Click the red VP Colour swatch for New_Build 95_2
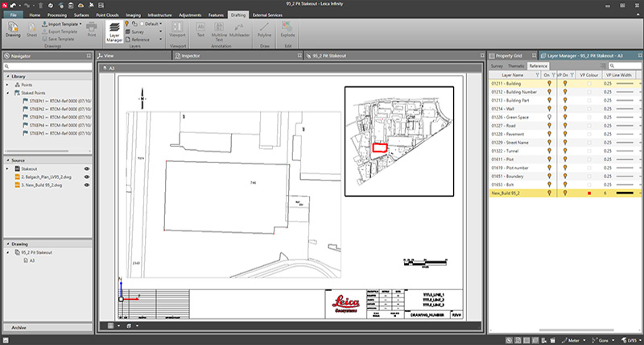 point(589,193)
